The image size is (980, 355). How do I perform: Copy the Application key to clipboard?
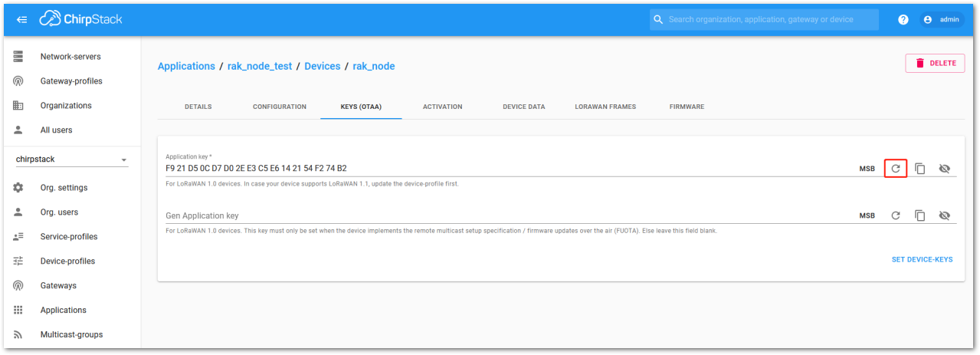click(x=920, y=169)
